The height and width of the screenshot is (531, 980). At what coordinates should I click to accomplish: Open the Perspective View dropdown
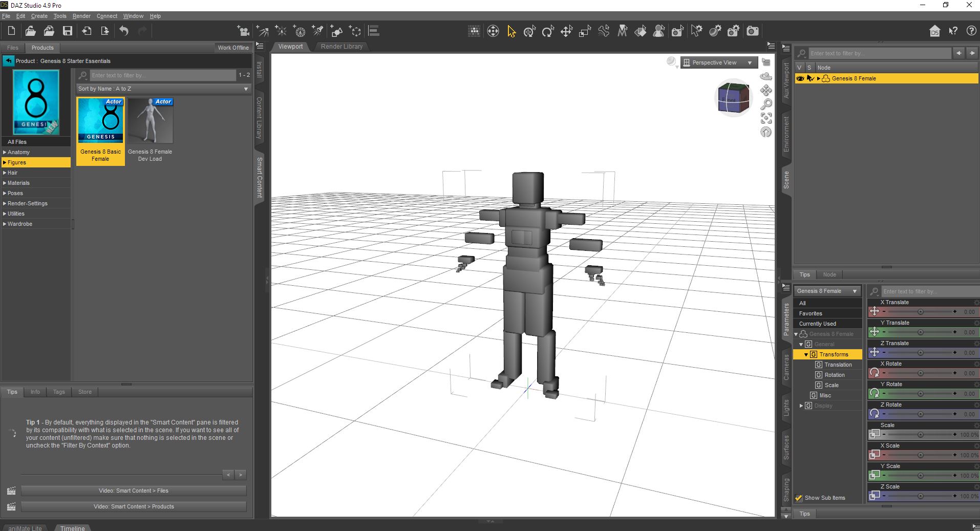[719, 62]
